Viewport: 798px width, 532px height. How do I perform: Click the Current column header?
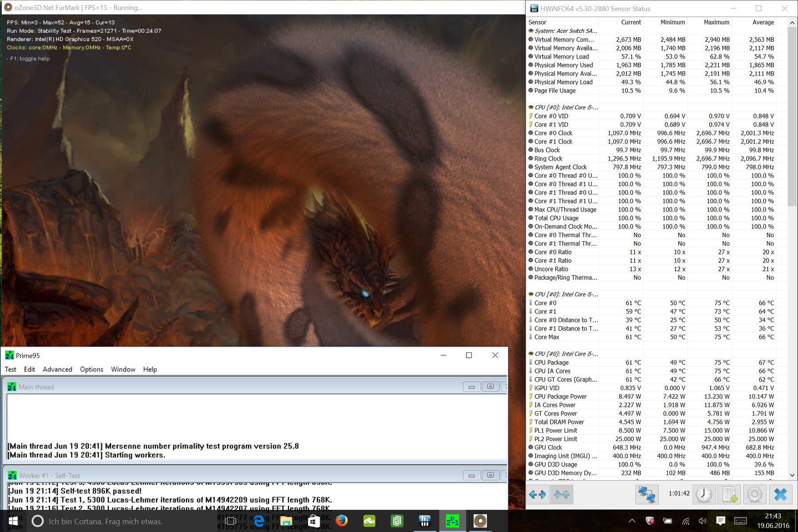(x=621, y=22)
